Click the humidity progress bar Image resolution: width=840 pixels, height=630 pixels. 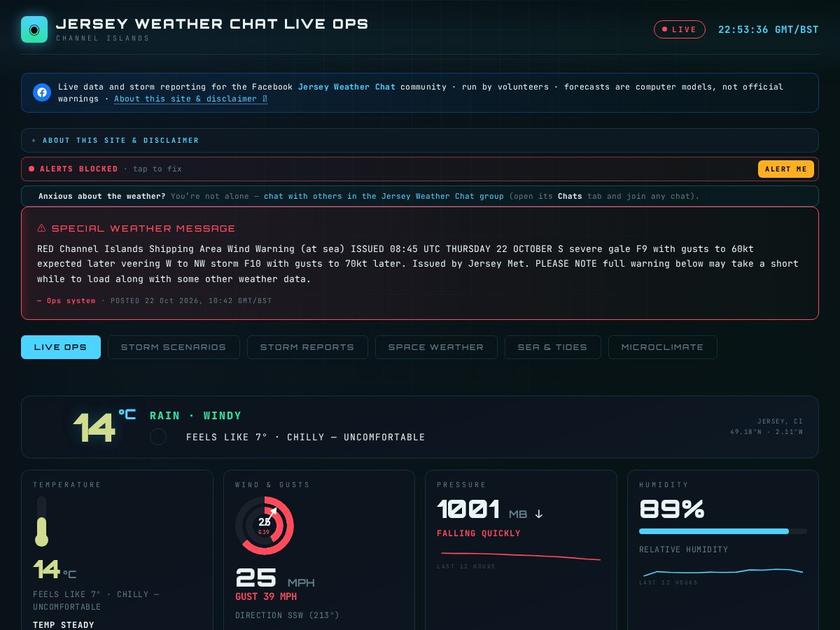[x=723, y=531]
